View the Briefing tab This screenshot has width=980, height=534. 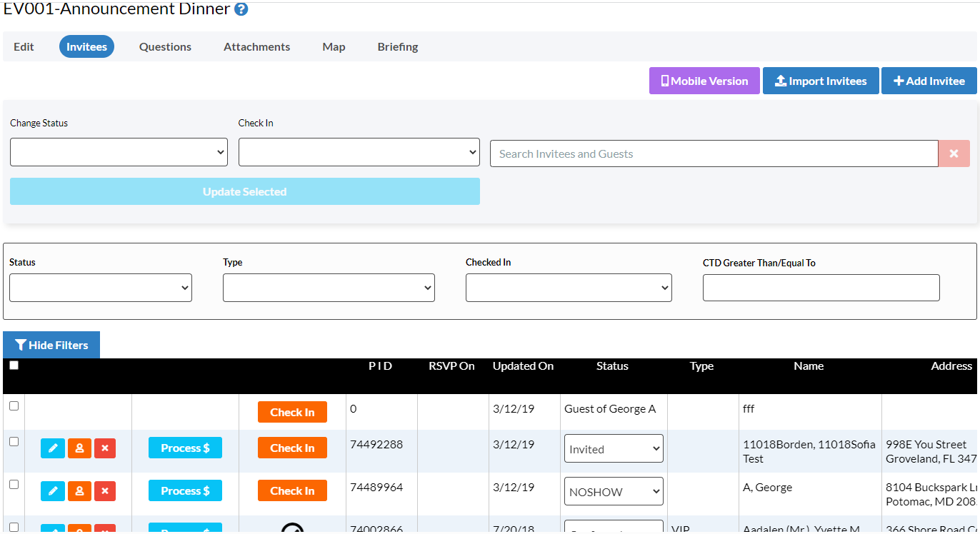398,47
